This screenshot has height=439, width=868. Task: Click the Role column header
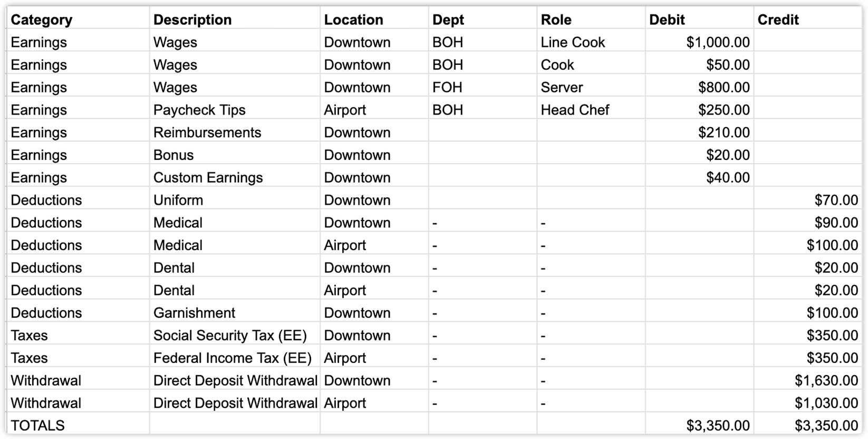pos(556,20)
